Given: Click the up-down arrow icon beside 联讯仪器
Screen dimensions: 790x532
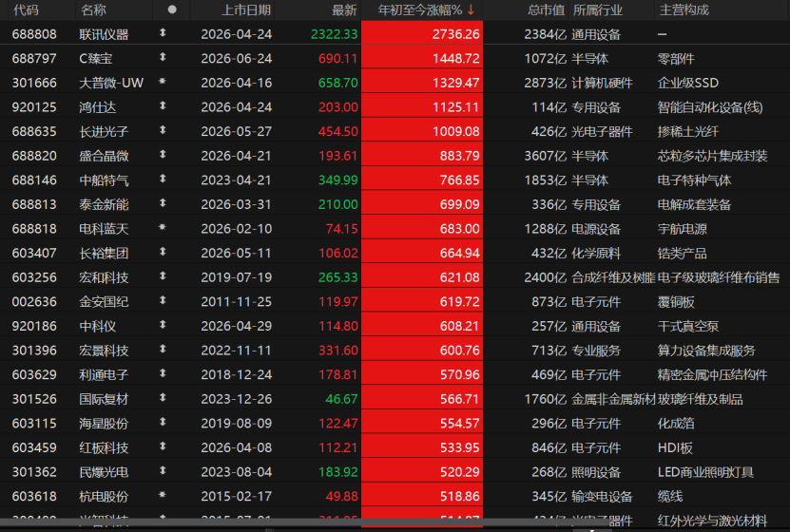Looking at the screenshot, I should pyautogui.click(x=163, y=33).
